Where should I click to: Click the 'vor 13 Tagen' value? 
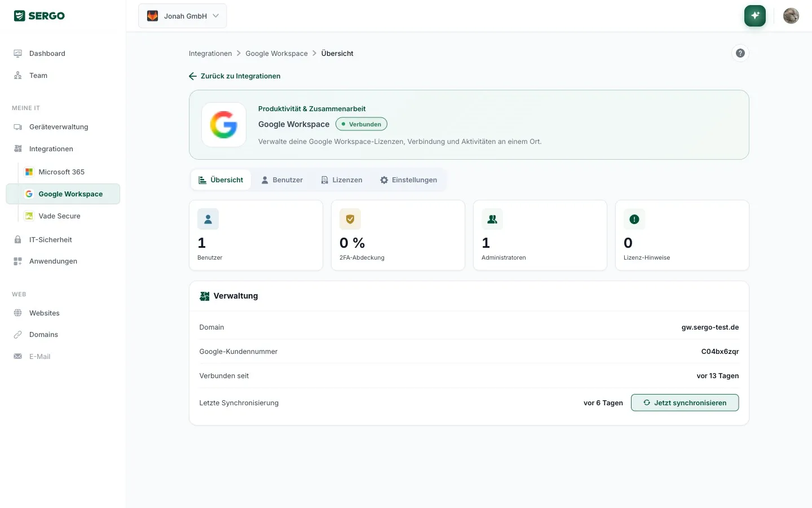coord(718,376)
